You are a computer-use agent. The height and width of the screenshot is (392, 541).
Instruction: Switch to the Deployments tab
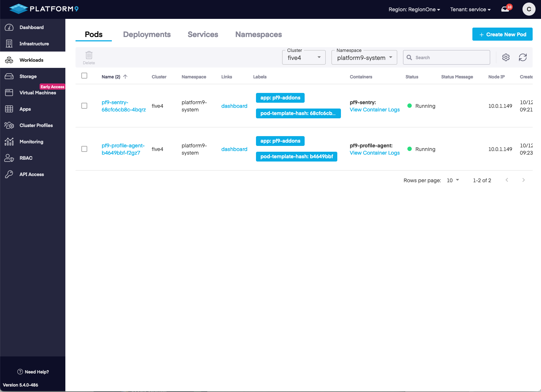click(x=147, y=34)
